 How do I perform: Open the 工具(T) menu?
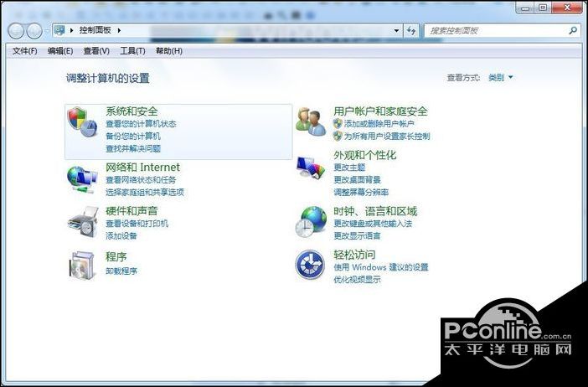(132, 51)
